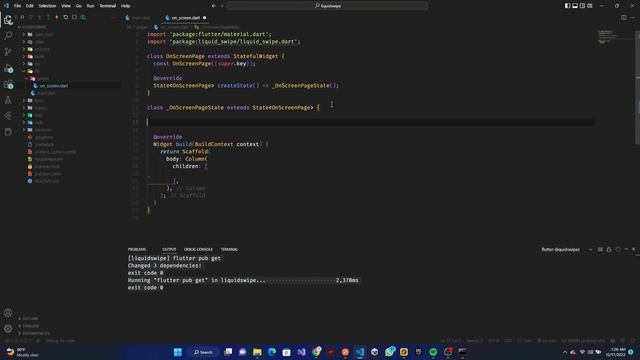Toggle the primary side bar layout button
This screenshot has height=360, width=640.
(x=567, y=6)
